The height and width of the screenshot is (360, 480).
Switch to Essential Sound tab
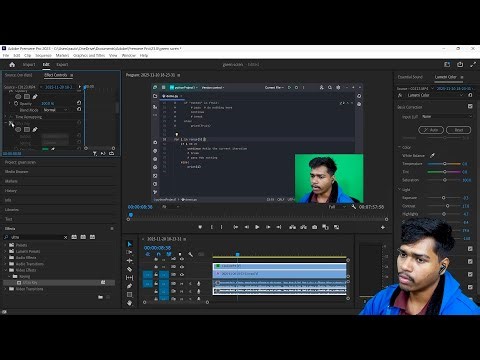click(x=410, y=77)
